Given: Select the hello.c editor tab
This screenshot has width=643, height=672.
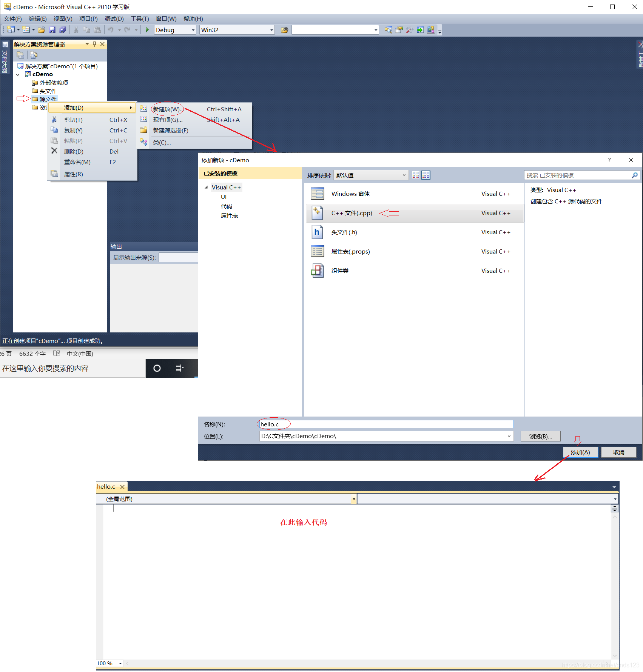Looking at the screenshot, I should 106,487.
